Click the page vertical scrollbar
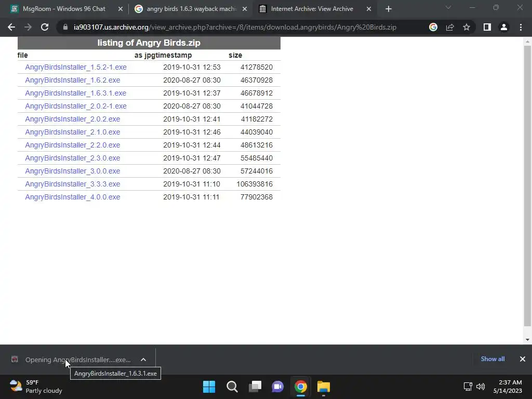 click(527, 186)
